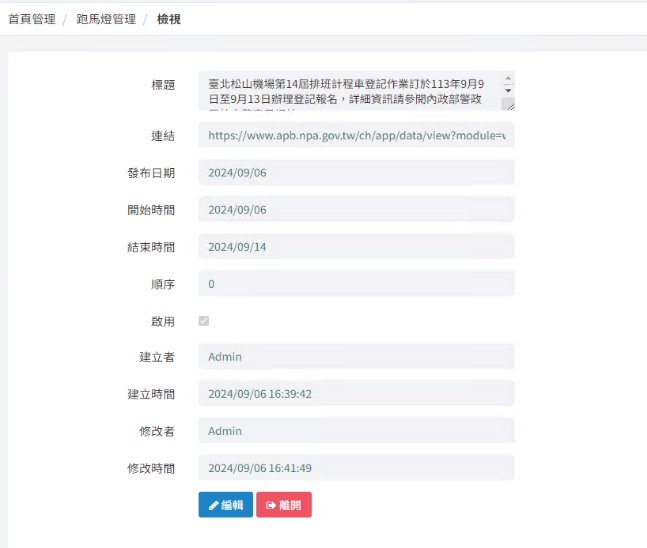Click the exit arrow icon on the 離開 button
The image size is (647, 548).
271,505
